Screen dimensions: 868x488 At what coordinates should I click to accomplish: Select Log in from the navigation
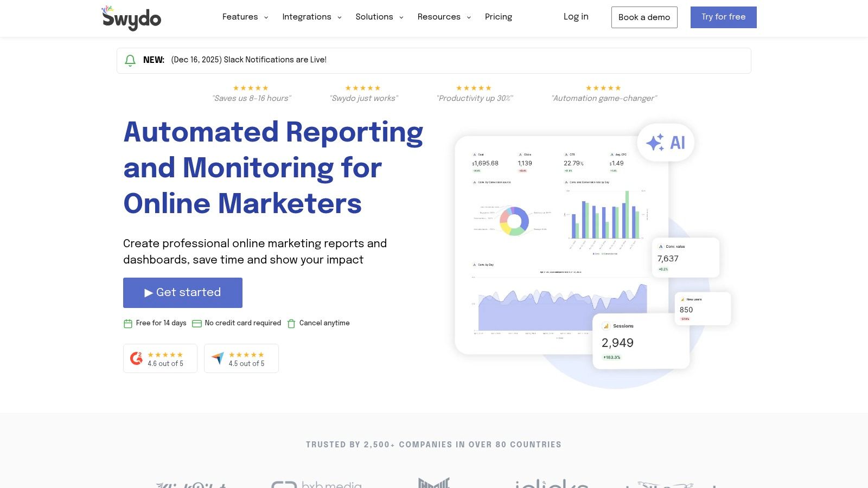[576, 17]
